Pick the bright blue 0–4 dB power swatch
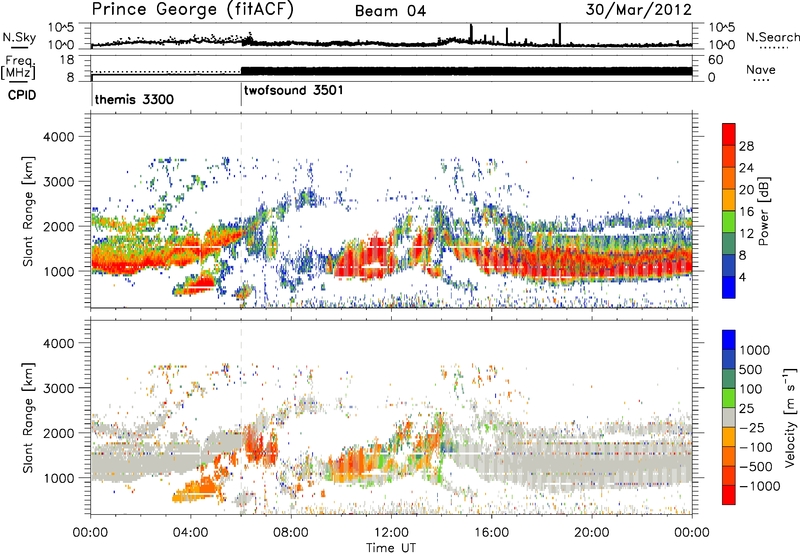The width and height of the screenshot is (800, 554). tap(729, 287)
